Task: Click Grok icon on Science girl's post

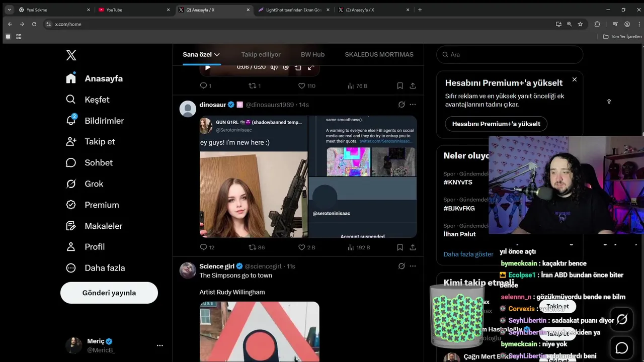Action: tap(401, 266)
